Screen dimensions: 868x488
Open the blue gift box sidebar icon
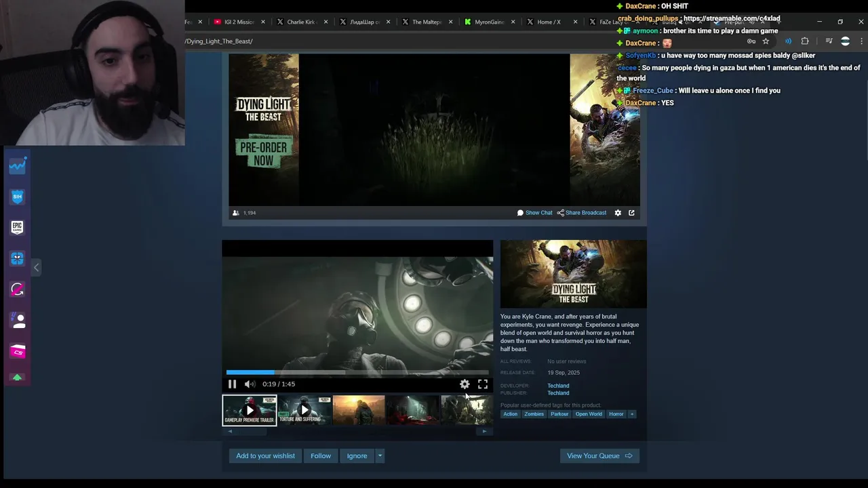click(17, 258)
